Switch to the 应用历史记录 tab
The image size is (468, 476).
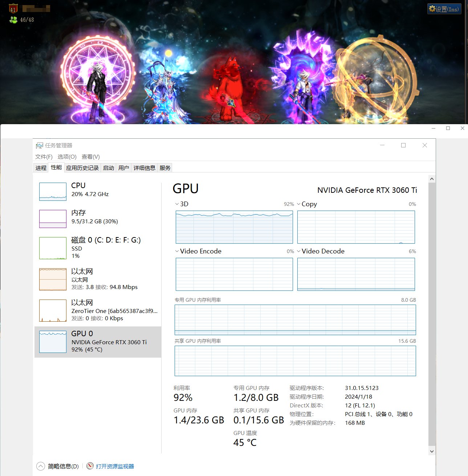82,168
